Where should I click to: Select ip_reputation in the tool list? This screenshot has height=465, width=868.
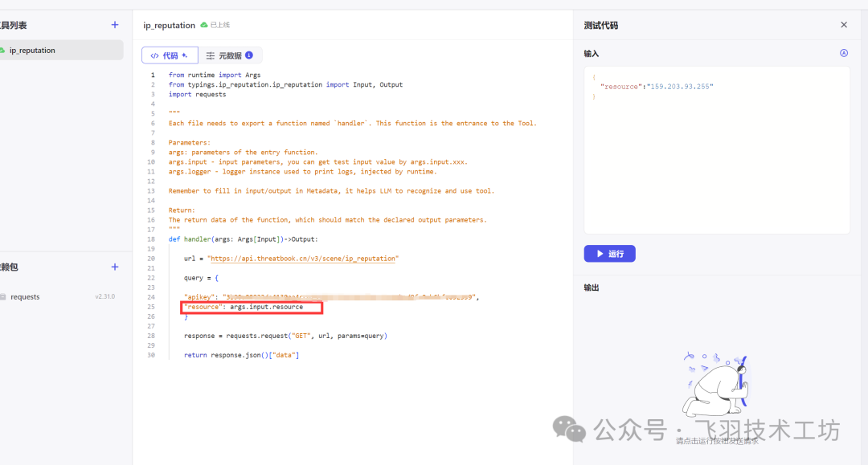coord(61,51)
